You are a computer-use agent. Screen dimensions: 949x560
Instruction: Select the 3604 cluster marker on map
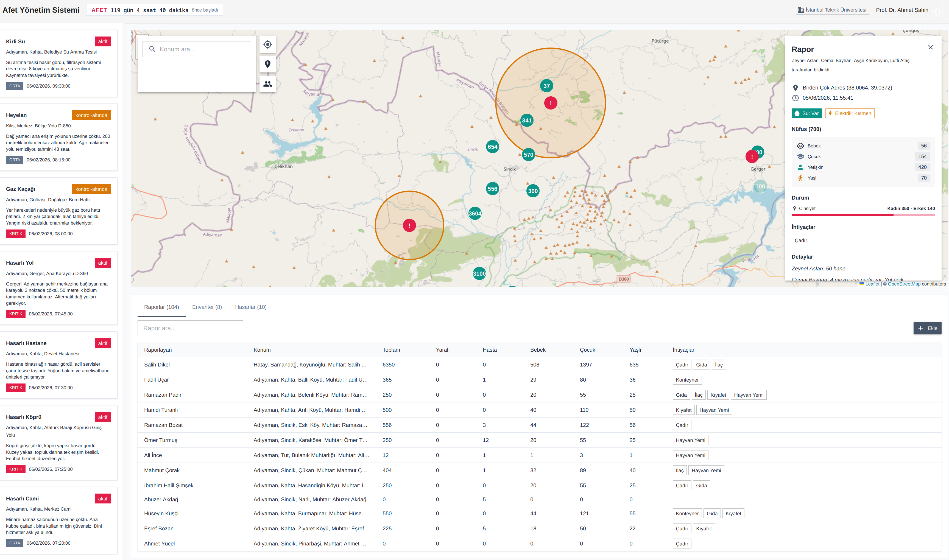475,214
